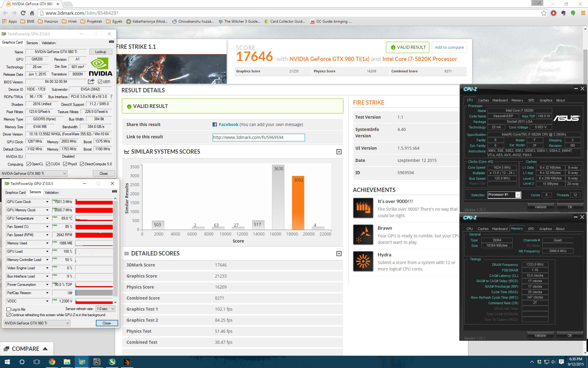This screenshot has height=368, width=588.
Task: Click the result link URL field
Action: pos(258,137)
